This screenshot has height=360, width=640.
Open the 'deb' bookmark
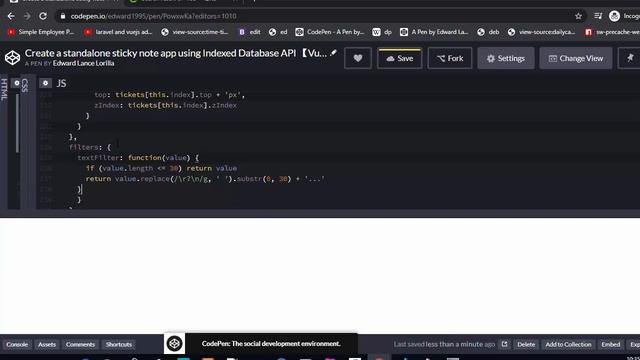(488, 32)
